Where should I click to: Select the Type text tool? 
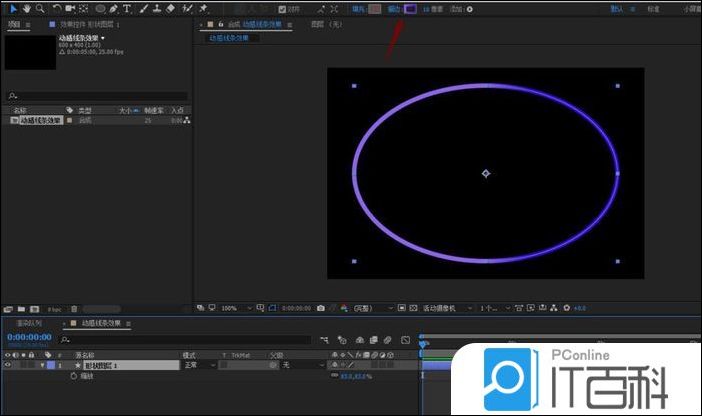pos(127,8)
